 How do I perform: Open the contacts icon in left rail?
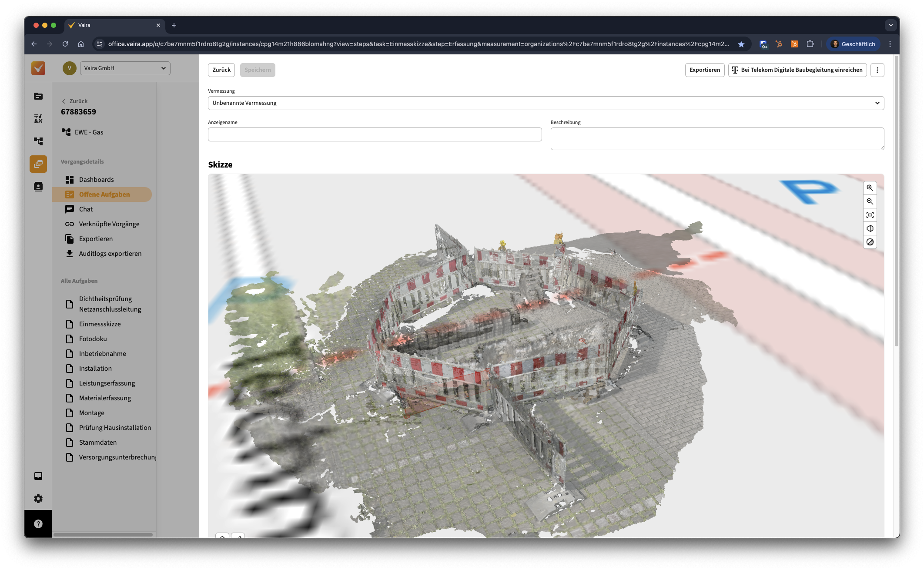pos(38,187)
